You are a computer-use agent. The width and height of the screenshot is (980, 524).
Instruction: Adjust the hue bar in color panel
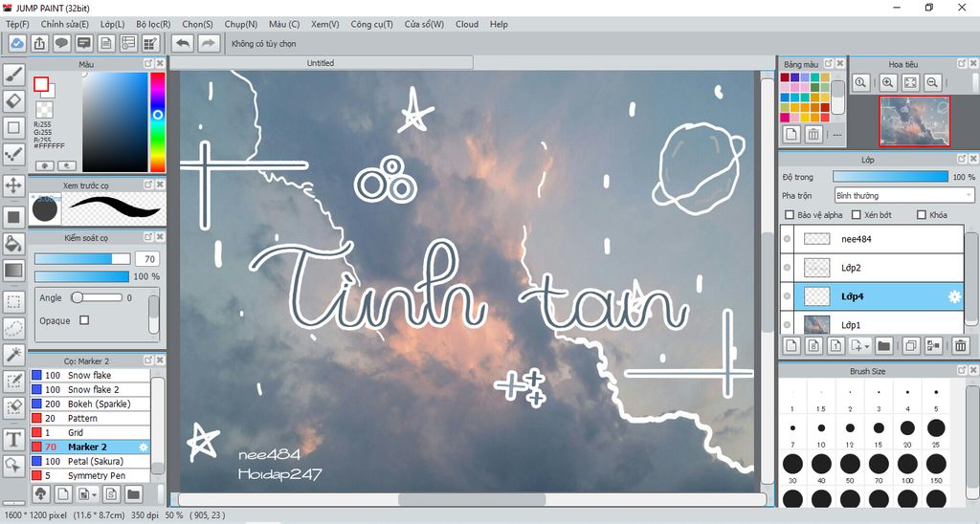point(158,121)
